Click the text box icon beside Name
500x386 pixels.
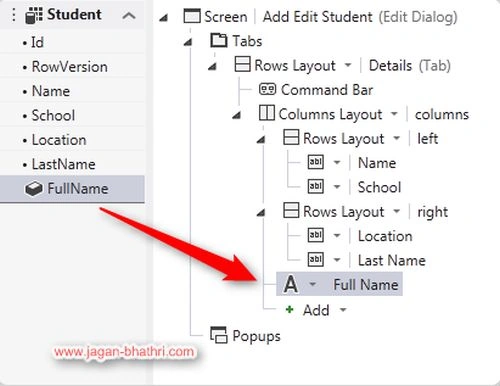tap(315, 162)
